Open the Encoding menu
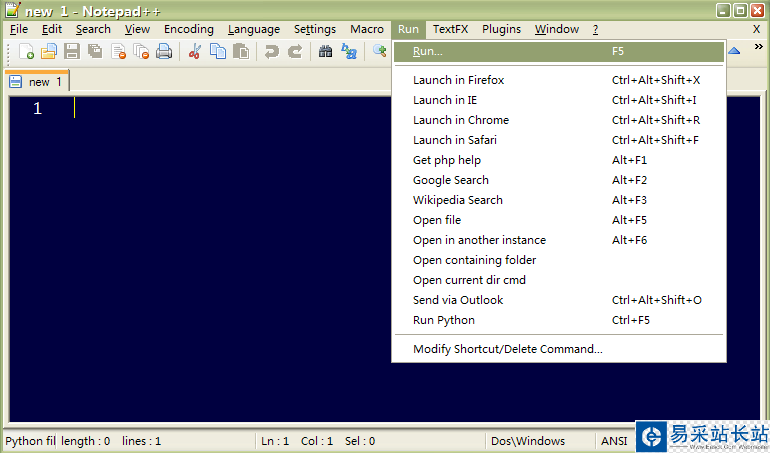This screenshot has height=453, width=770. [x=189, y=29]
